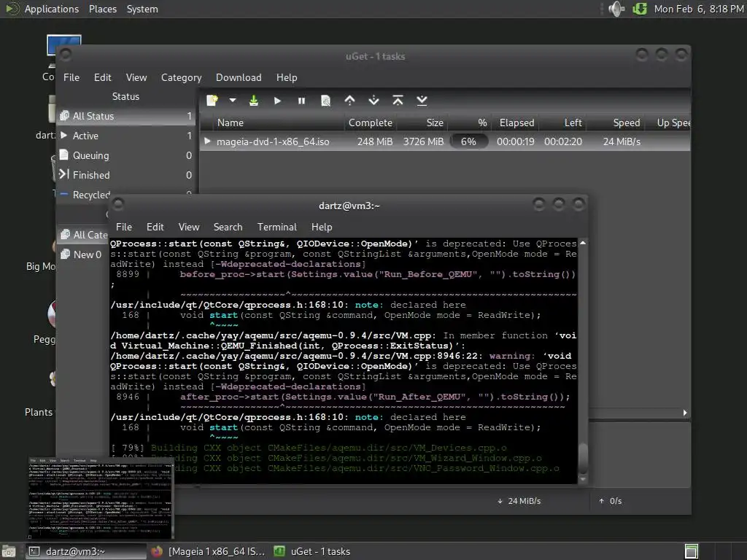Open the terminal Search menu
The width and height of the screenshot is (747, 560).
[x=228, y=227]
